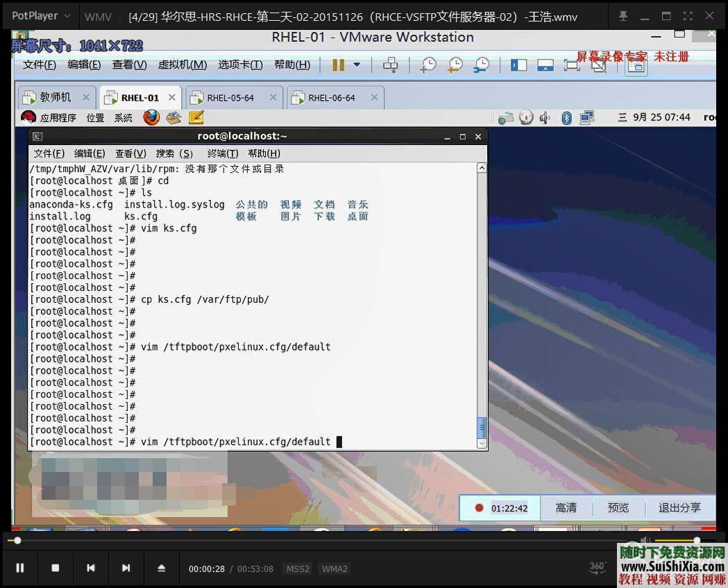Click the WMV format label in title bar
This screenshot has height=588, width=728.
(98, 17)
